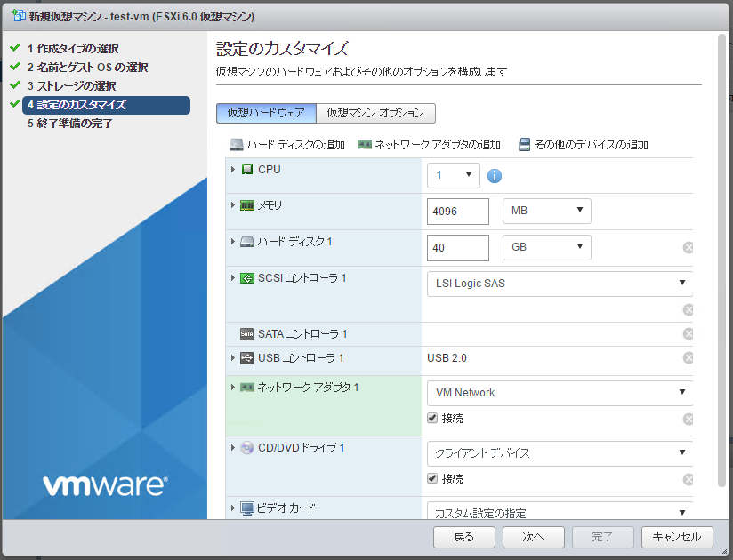Disable 接続 for CD/DVD ドライブ 1
The image size is (733, 560).
pos(431,478)
